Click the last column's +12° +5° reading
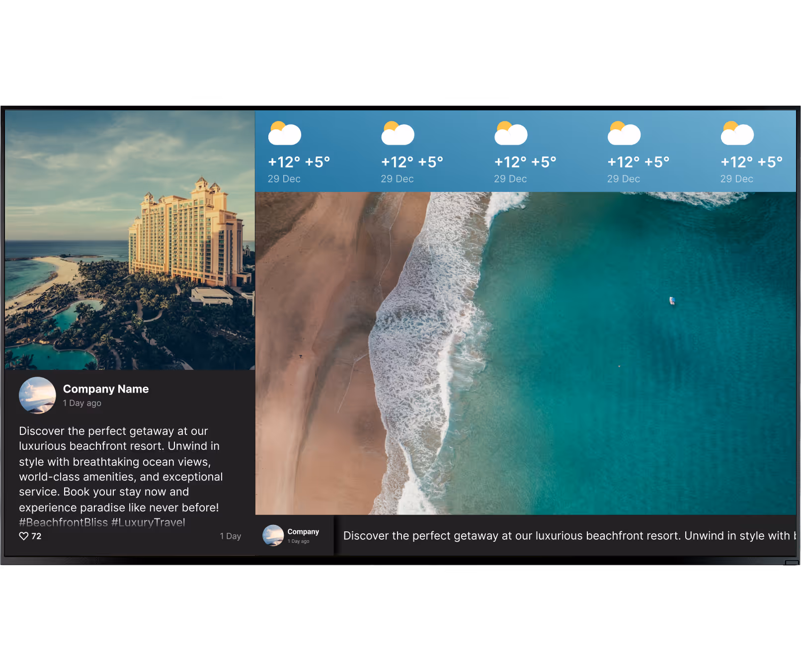Image resolution: width=801 pixels, height=672 pixels. (751, 162)
